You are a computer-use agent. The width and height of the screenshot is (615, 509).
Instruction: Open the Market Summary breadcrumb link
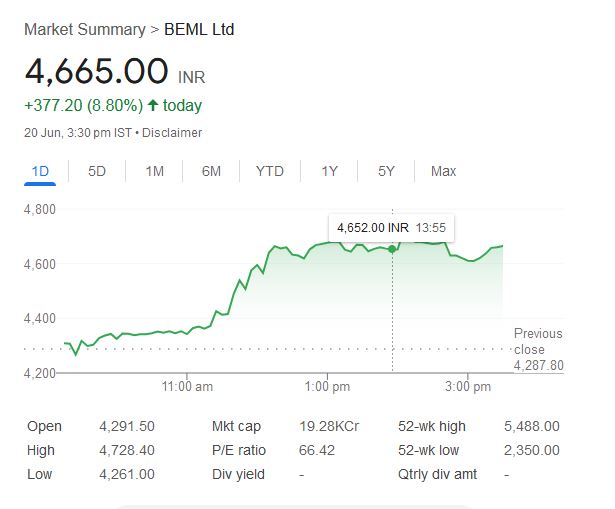84,29
